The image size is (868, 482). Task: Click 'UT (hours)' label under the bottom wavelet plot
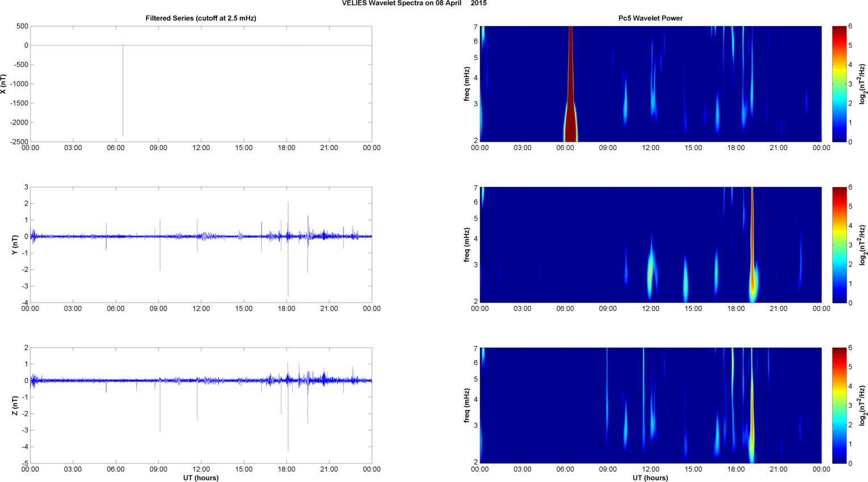point(650,477)
